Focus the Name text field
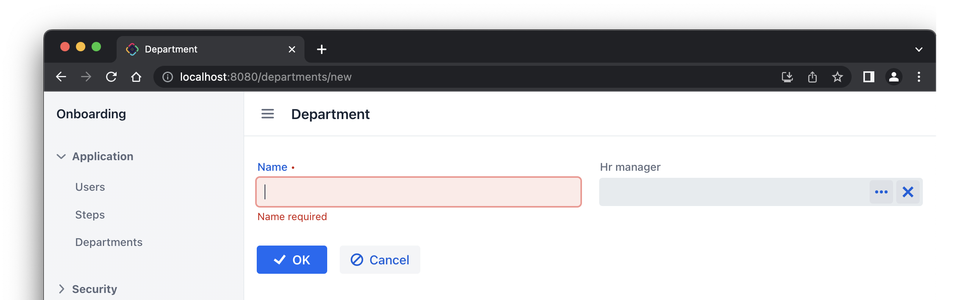 [x=418, y=192]
